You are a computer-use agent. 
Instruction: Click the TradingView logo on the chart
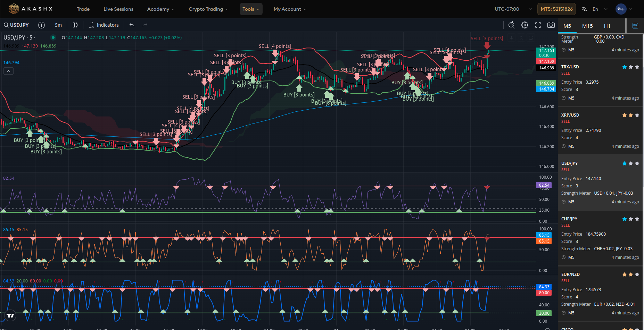pos(10,315)
